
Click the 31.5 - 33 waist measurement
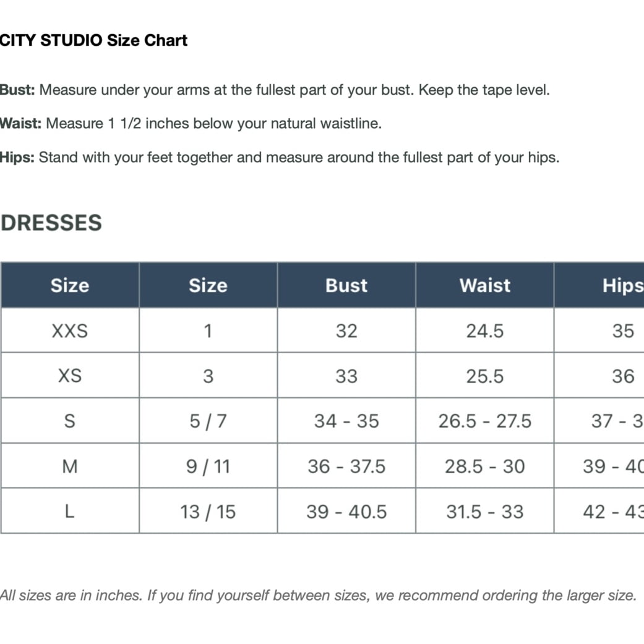pos(485,512)
